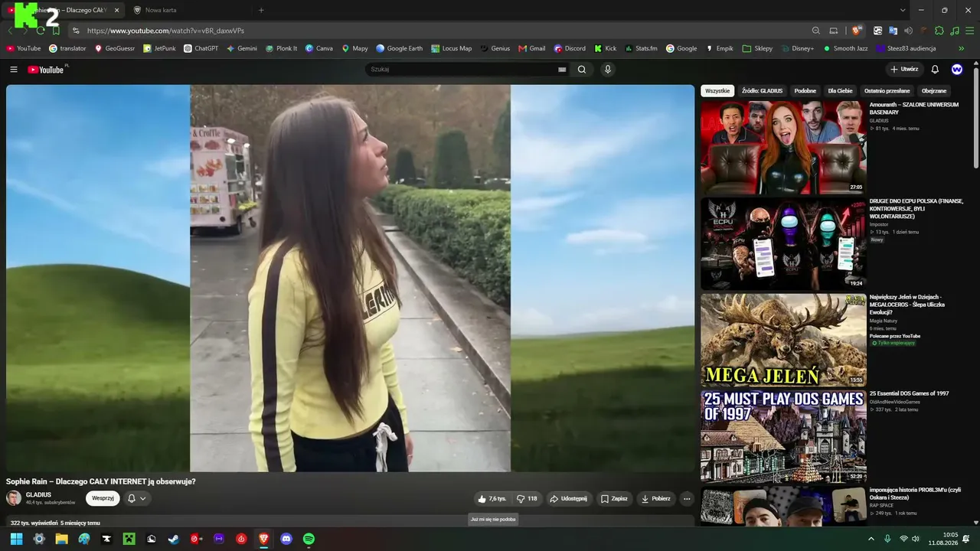Select the Podobne filter chip
The image size is (980, 551).
tap(805, 91)
